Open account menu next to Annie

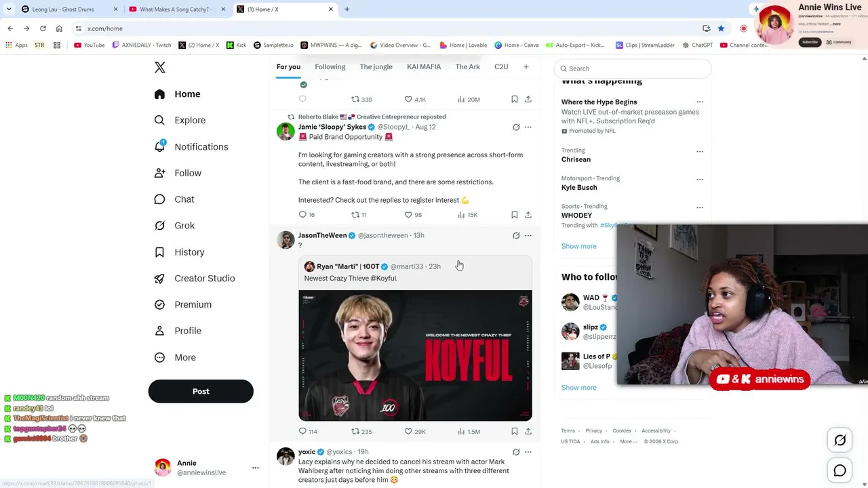click(256, 468)
